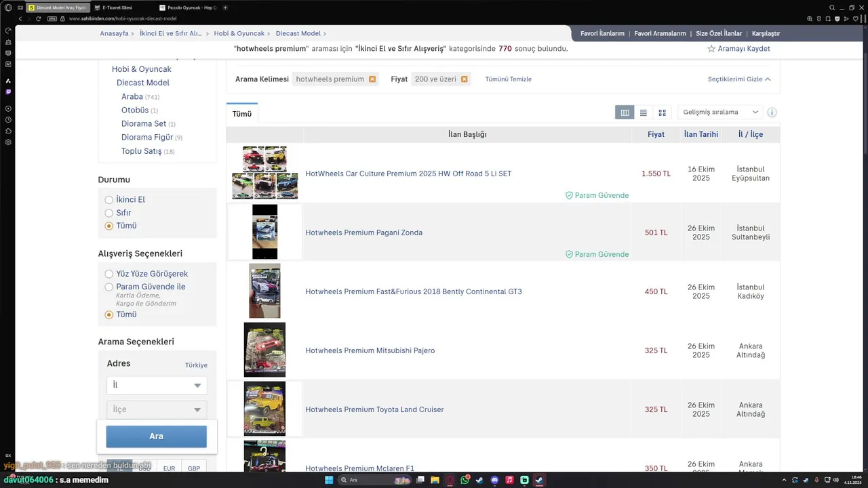Open 'Favori Aramalarım' menu item
Image resolution: width=868 pixels, height=488 pixels.
pos(660,33)
